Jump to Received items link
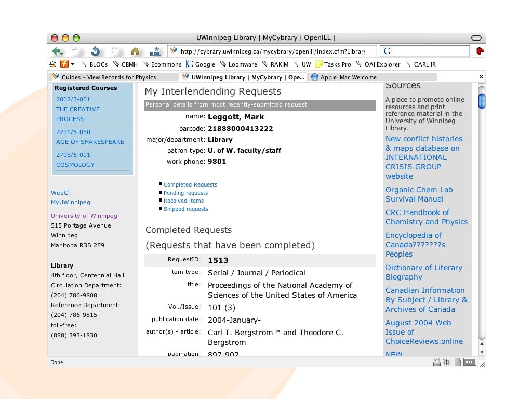532x399 pixels. pyautogui.click(x=183, y=201)
